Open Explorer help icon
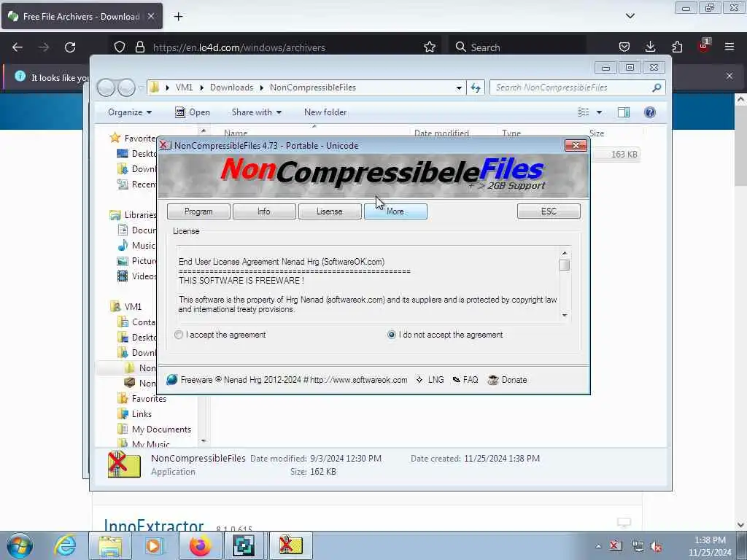747x560 pixels. tap(650, 112)
